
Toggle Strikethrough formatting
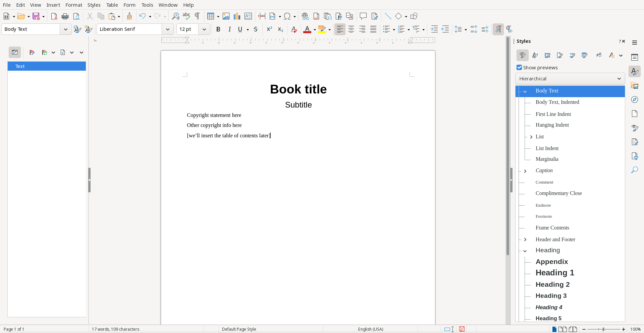(x=256, y=29)
